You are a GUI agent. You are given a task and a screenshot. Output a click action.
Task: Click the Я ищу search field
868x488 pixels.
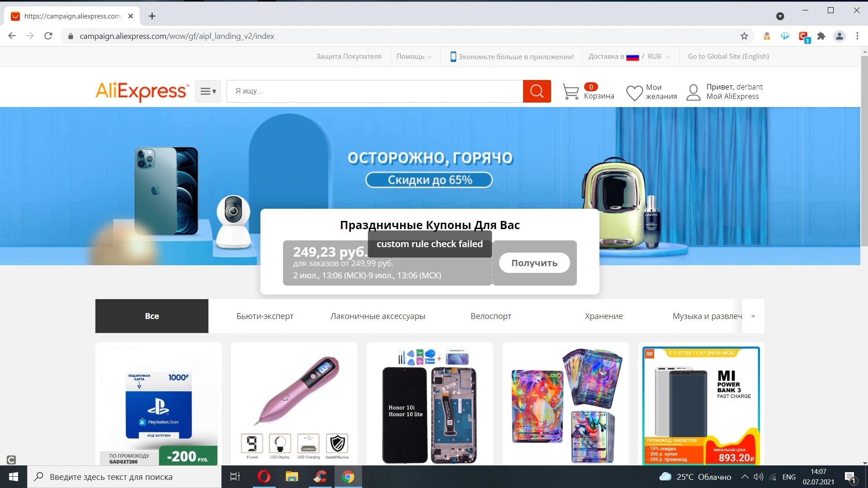[375, 91]
